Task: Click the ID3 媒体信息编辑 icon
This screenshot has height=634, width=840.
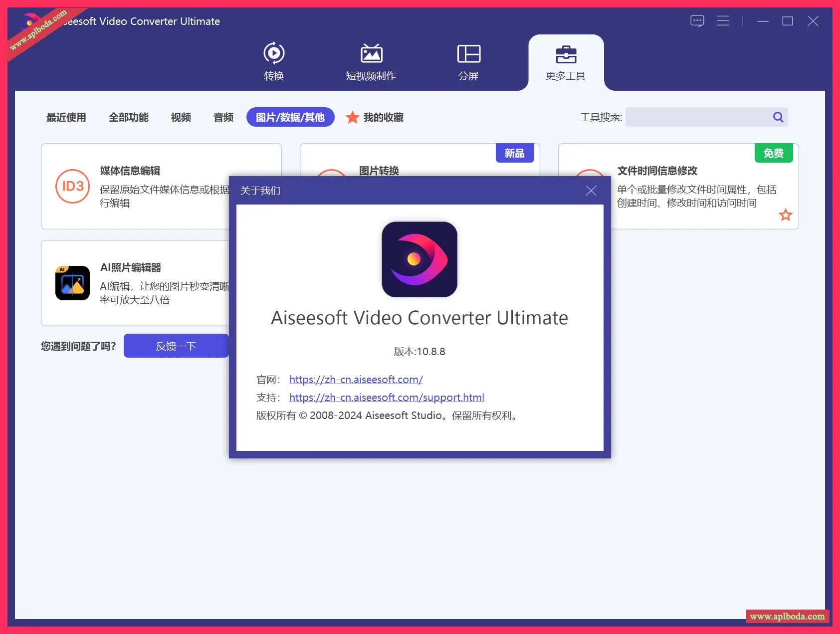Action: (x=73, y=186)
